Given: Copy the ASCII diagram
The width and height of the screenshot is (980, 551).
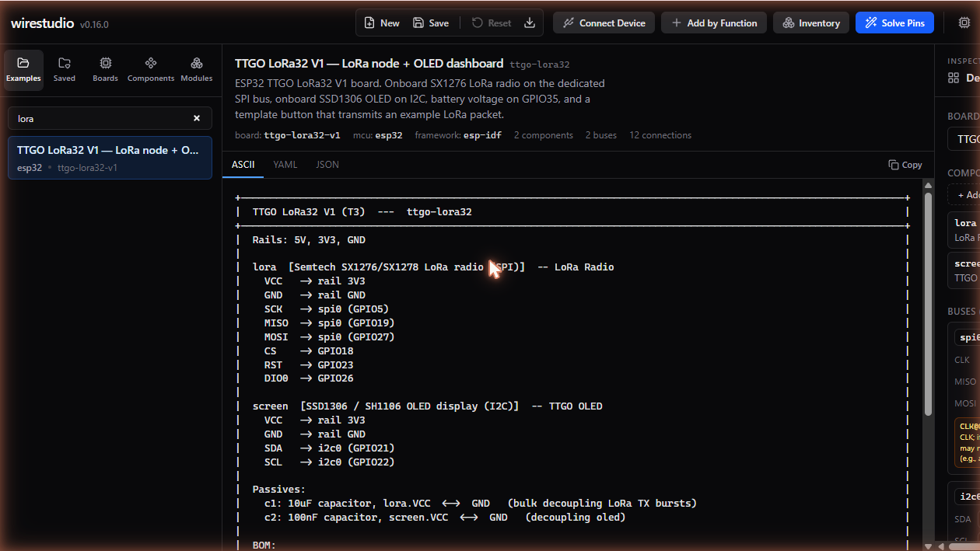Looking at the screenshot, I should (905, 165).
